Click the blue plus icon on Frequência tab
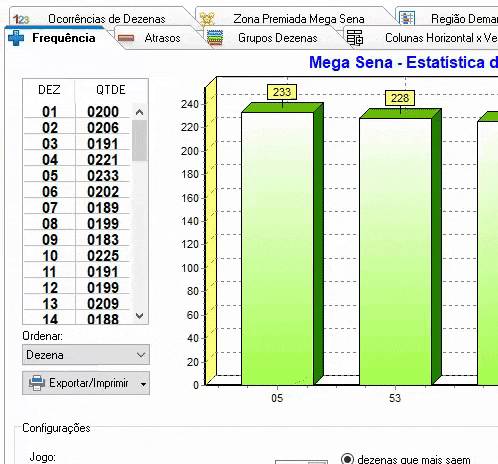This screenshot has height=464, width=498. [16, 38]
